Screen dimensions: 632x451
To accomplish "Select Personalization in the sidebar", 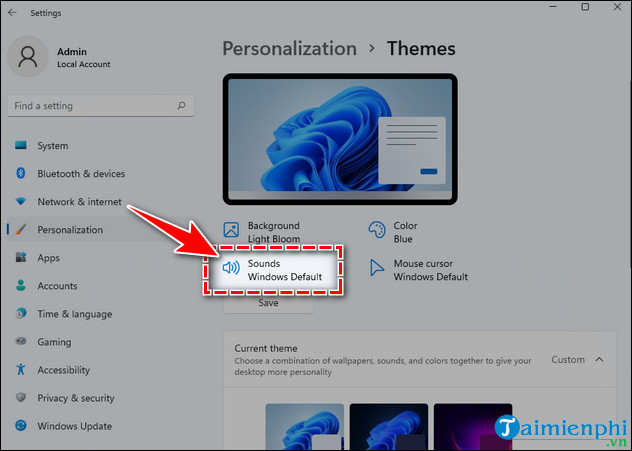I will click(100, 230).
